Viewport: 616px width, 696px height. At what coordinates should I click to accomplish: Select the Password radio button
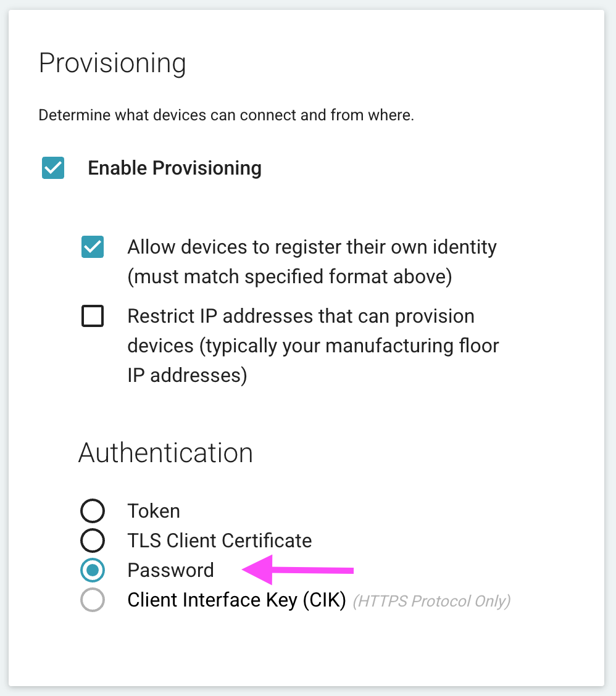click(x=93, y=570)
